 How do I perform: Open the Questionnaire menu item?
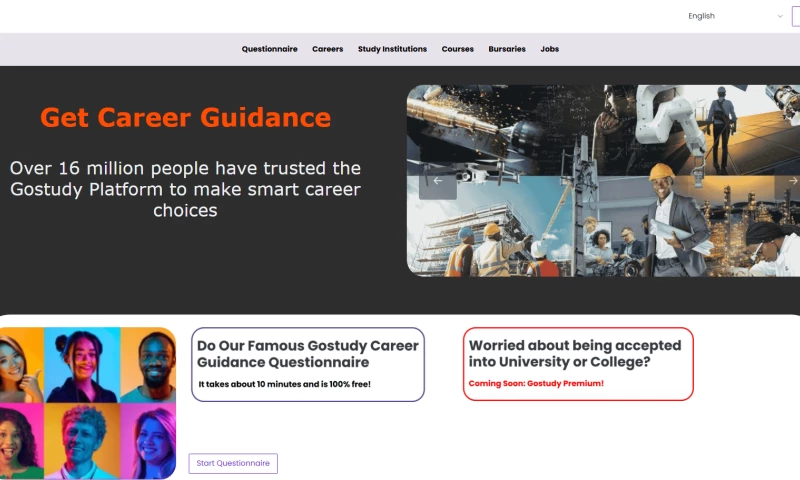click(269, 49)
